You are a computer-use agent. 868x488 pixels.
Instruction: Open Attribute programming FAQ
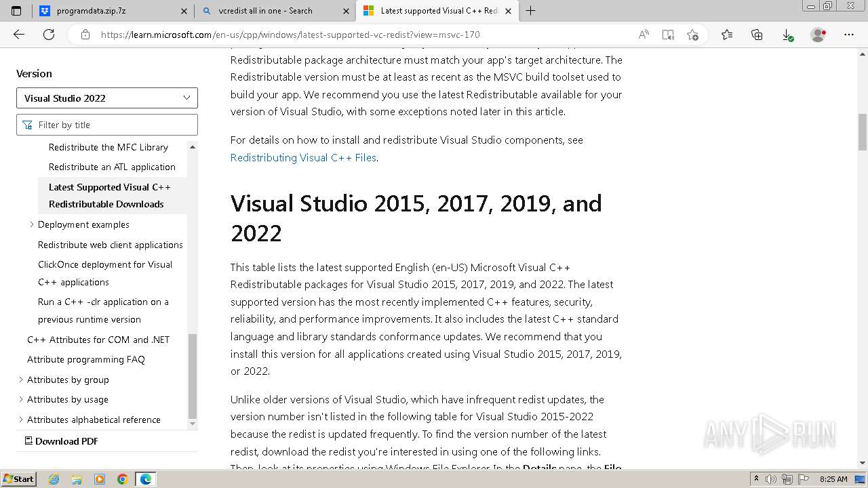(86, 359)
